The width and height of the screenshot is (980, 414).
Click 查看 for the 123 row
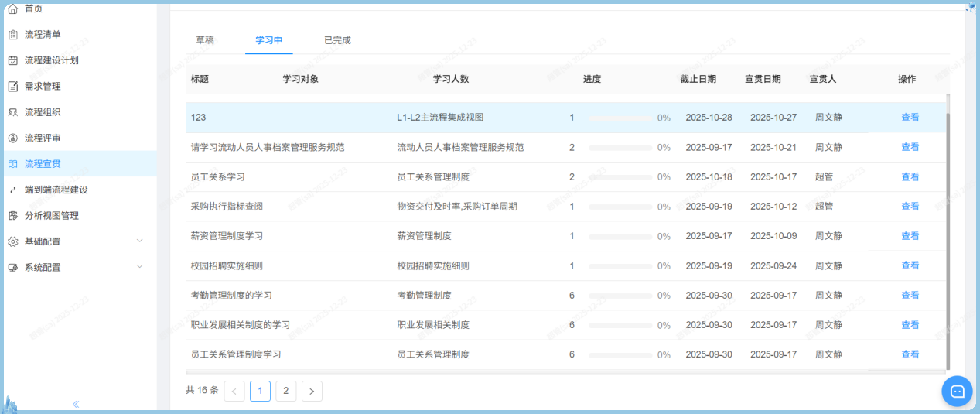coord(910,118)
